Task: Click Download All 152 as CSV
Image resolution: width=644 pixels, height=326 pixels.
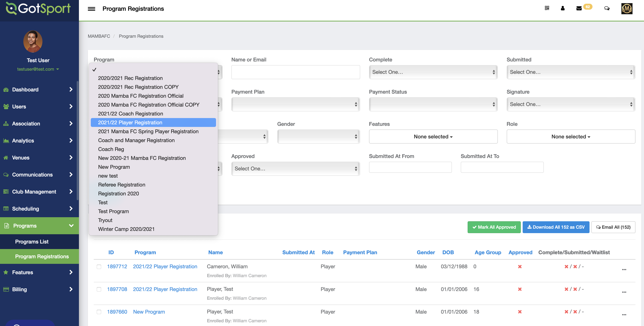Action: pos(556,227)
